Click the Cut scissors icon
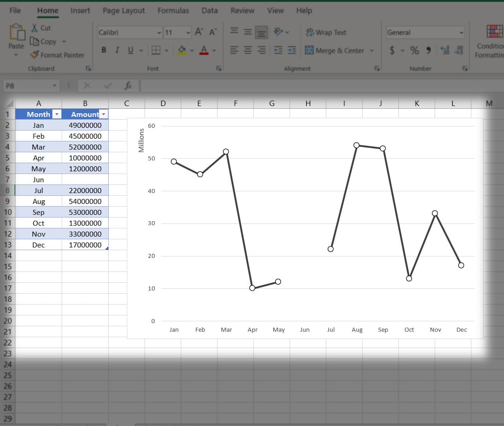The height and width of the screenshot is (426, 504). 34,28
